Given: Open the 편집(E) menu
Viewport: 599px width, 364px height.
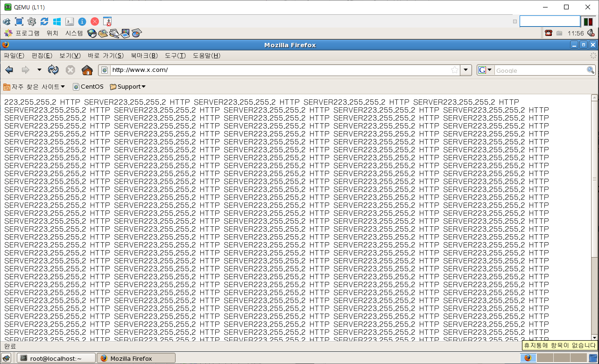Looking at the screenshot, I should click(x=42, y=56).
